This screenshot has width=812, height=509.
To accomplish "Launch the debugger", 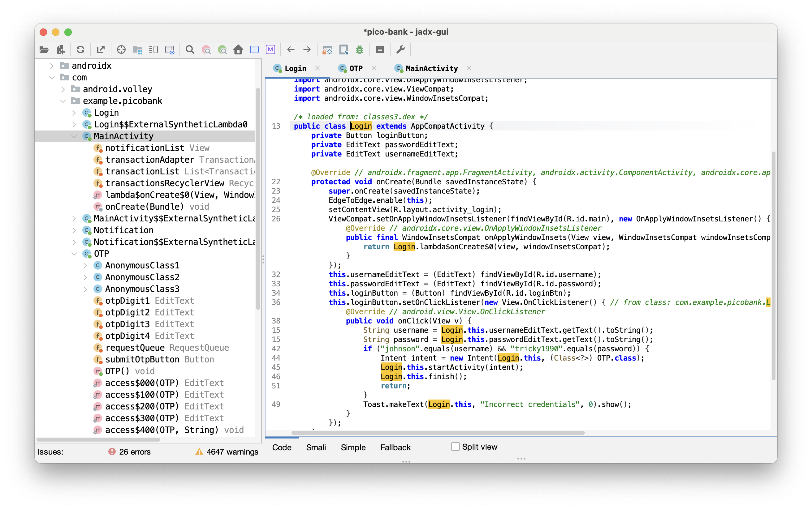I will tap(360, 49).
